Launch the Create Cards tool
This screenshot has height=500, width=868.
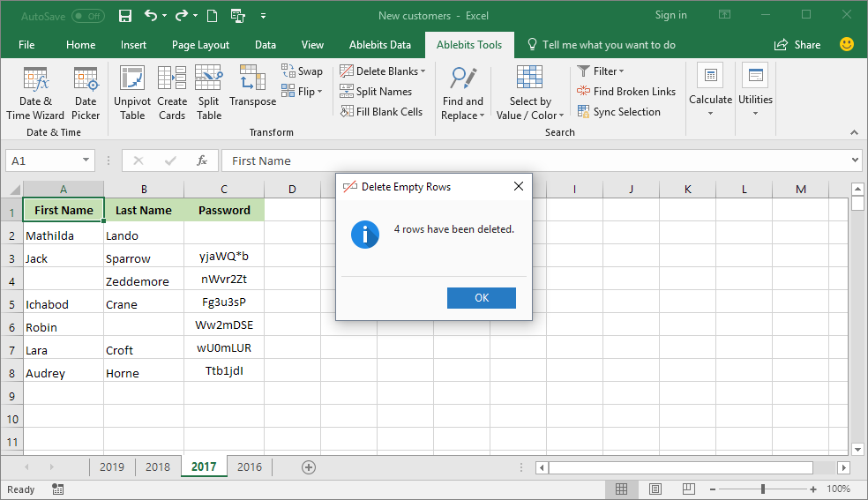pyautogui.click(x=172, y=93)
